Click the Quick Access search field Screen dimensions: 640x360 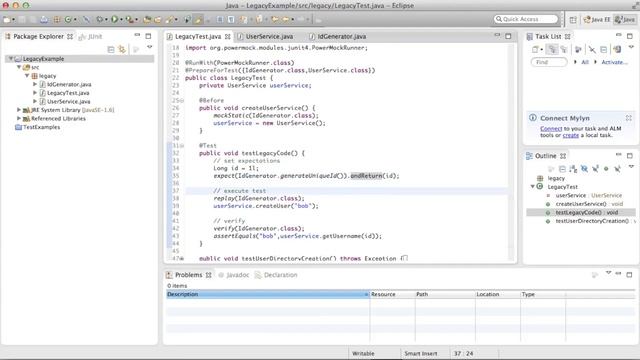tap(526, 19)
